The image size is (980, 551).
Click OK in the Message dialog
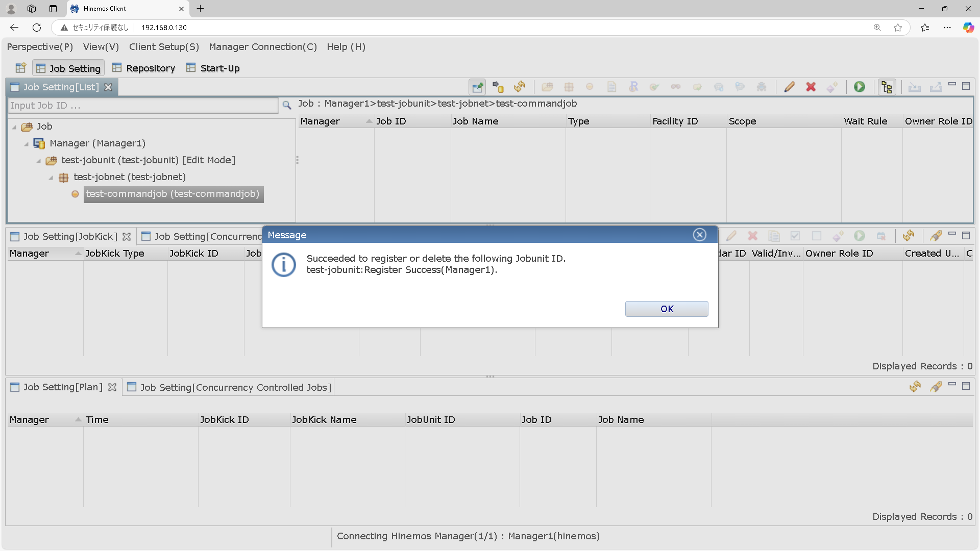[666, 309]
